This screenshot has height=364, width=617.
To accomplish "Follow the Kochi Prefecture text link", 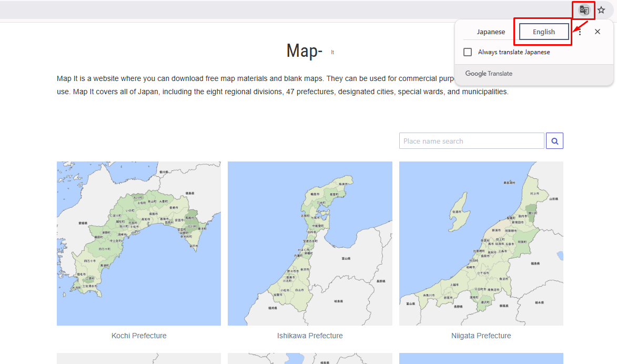I will click(x=139, y=336).
